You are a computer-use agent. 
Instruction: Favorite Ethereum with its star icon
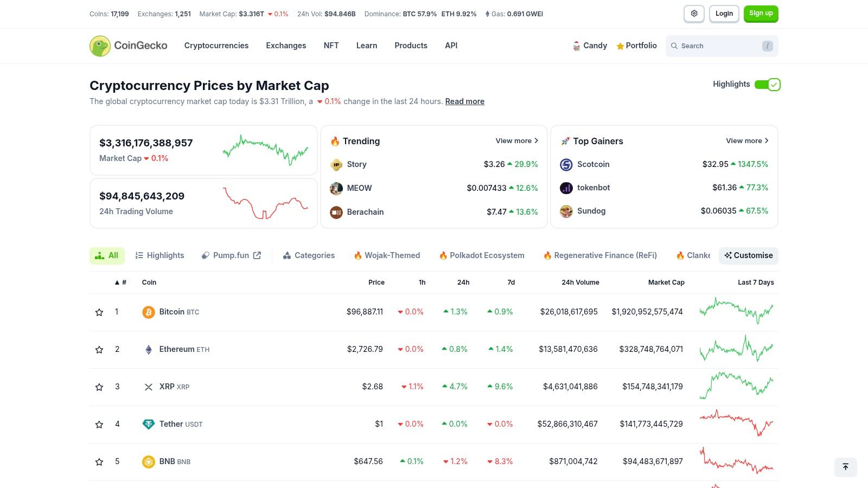(x=99, y=350)
